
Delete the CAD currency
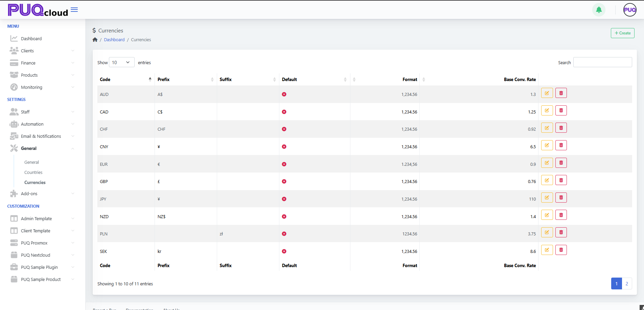pos(561,110)
